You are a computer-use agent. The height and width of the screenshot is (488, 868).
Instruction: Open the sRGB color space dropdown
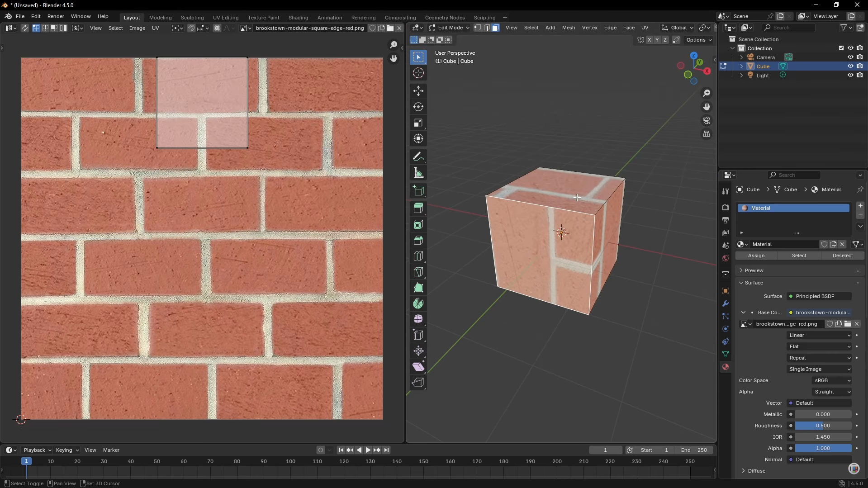point(832,380)
